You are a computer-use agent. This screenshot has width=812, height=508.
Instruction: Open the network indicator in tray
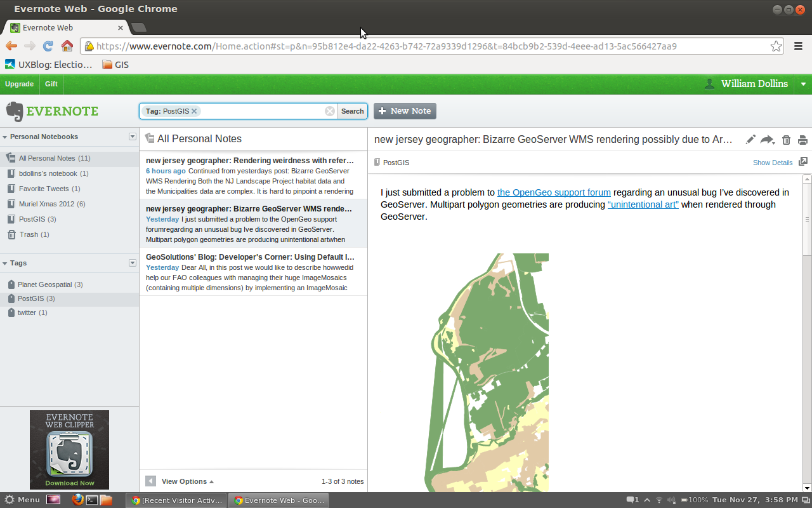coord(658,500)
